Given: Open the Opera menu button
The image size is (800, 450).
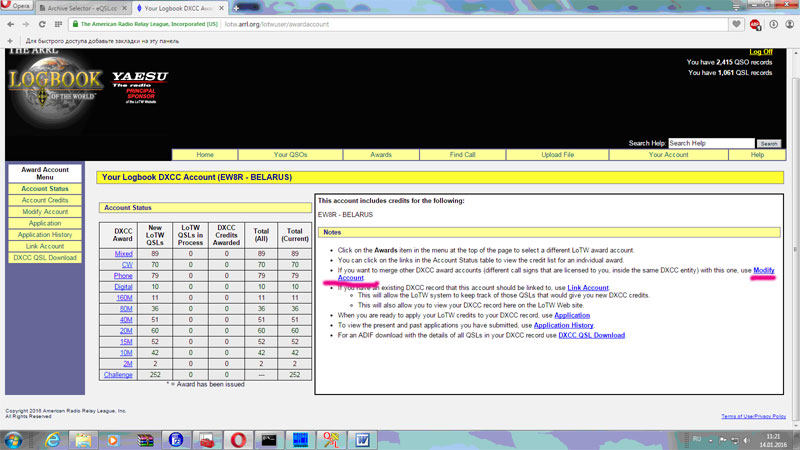Looking at the screenshot, I should click(15, 8).
